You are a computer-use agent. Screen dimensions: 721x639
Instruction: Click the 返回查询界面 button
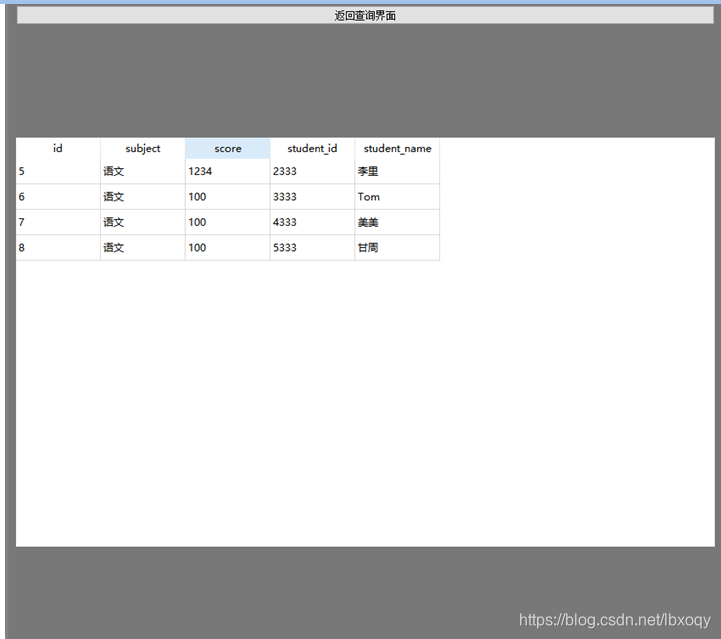[365, 16]
